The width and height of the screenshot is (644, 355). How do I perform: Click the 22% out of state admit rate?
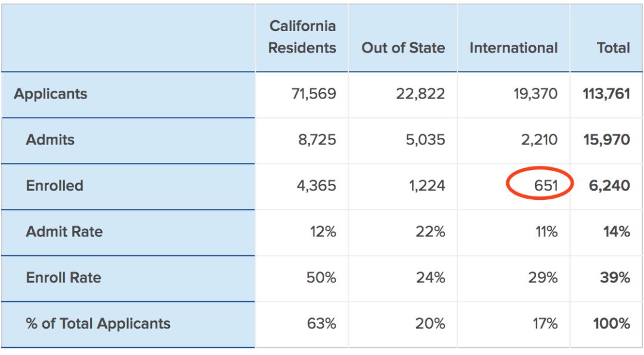click(x=431, y=231)
